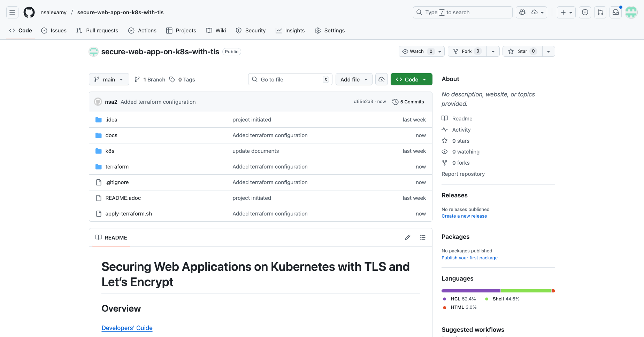Image resolution: width=644 pixels, height=337 pixels.
Task: Open the Developers' Guide link
Action: coord(127,328)
